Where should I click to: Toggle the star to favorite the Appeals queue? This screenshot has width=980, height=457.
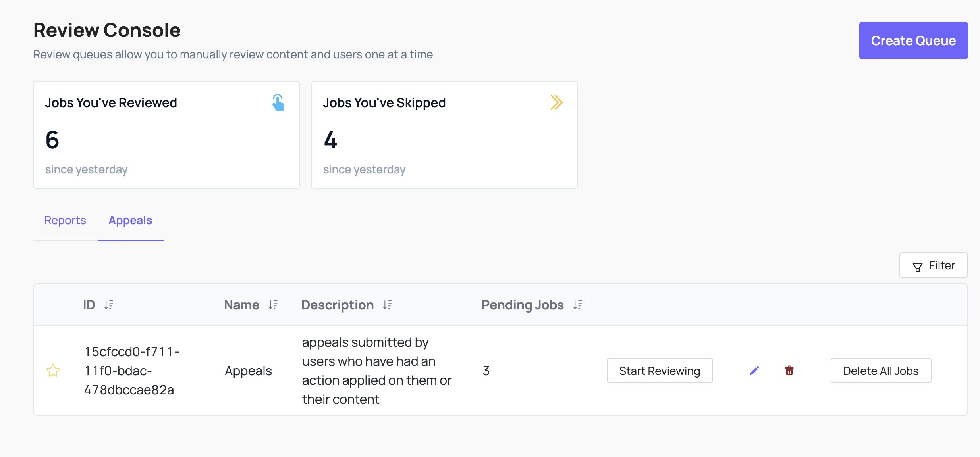pyautogui.click(x=53, y=371)
